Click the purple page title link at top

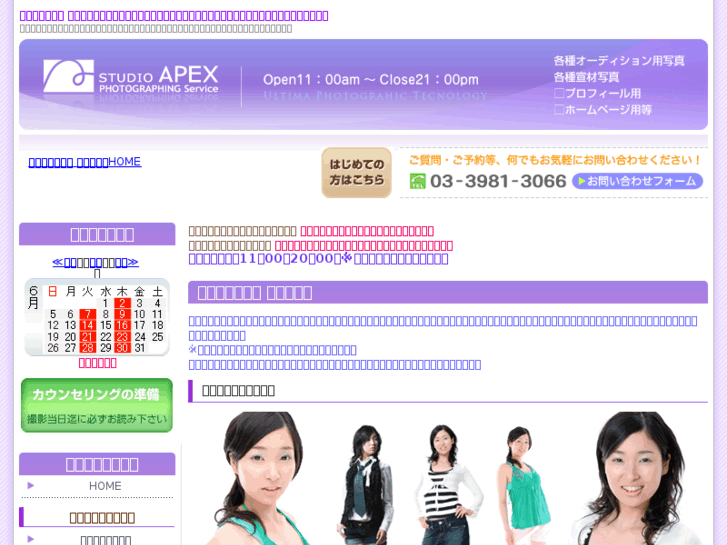coord(174,16)
